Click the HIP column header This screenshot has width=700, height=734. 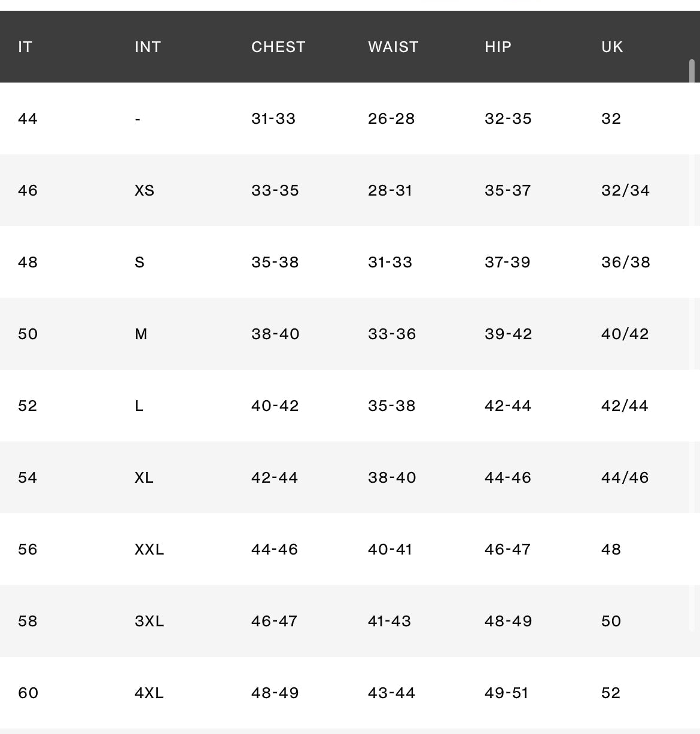click(498, 47)
